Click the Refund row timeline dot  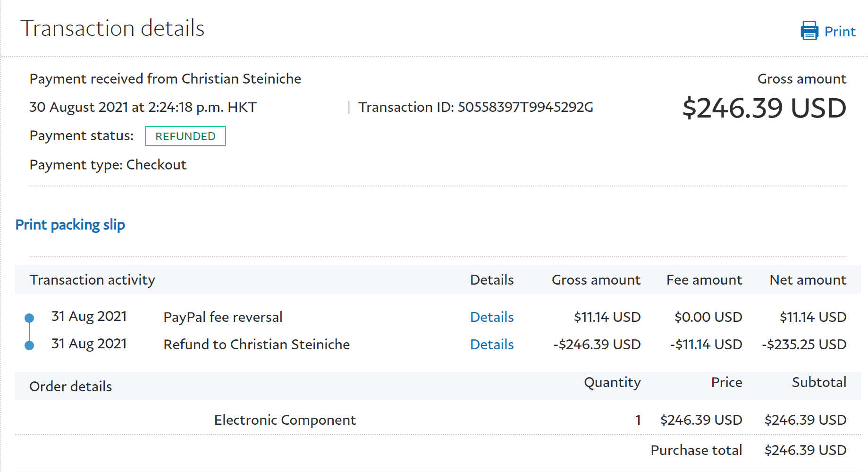pos(29,346)
